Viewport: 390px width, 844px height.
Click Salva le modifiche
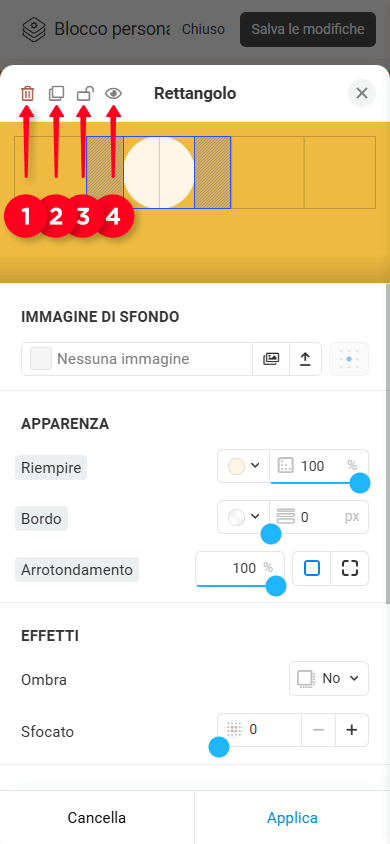308,29
